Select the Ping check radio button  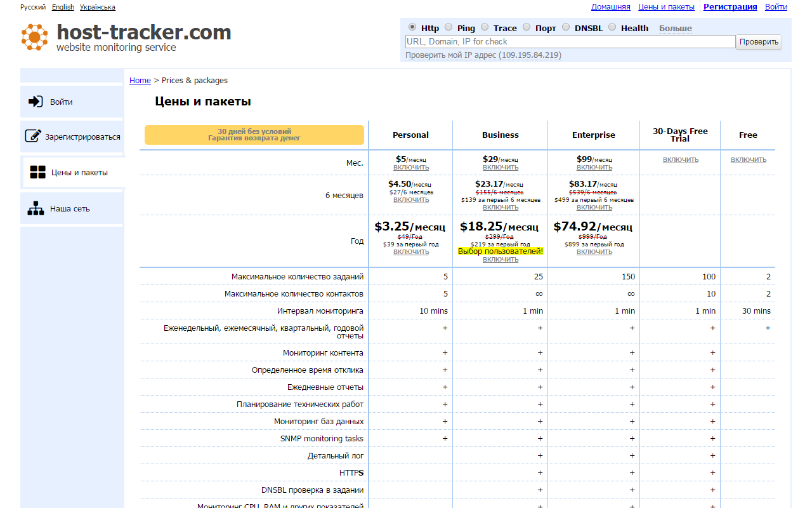pos(449,27)
